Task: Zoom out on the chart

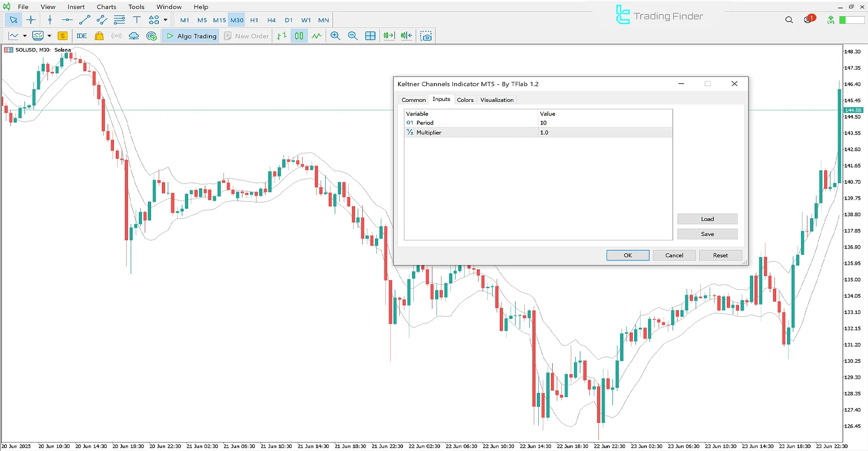Action: click(x=353, y=36)
